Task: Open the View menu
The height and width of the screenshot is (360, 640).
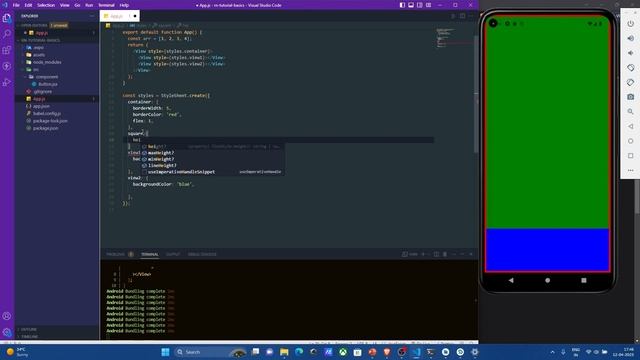Action: pos(64,5)
